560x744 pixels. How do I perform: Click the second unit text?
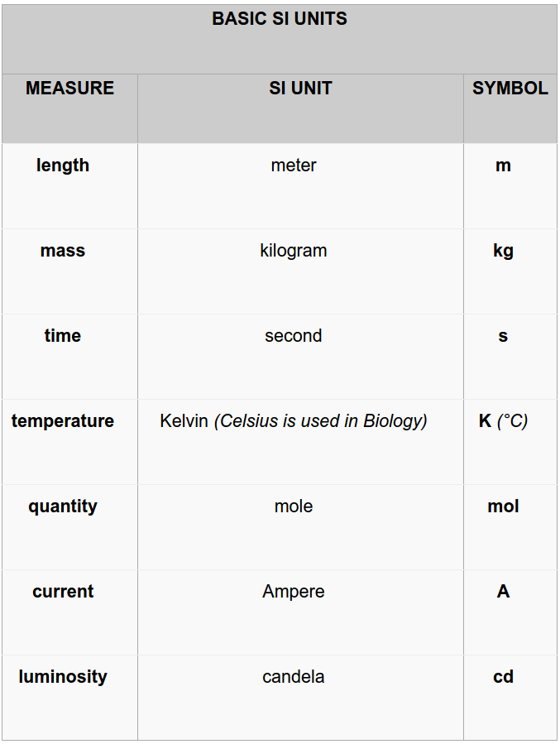point(294,336)
